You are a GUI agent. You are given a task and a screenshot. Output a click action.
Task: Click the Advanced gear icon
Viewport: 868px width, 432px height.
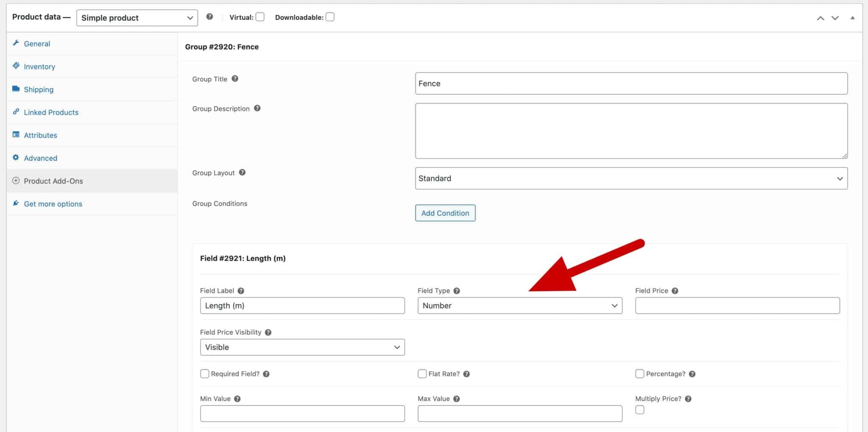click(x=16, y=158)
